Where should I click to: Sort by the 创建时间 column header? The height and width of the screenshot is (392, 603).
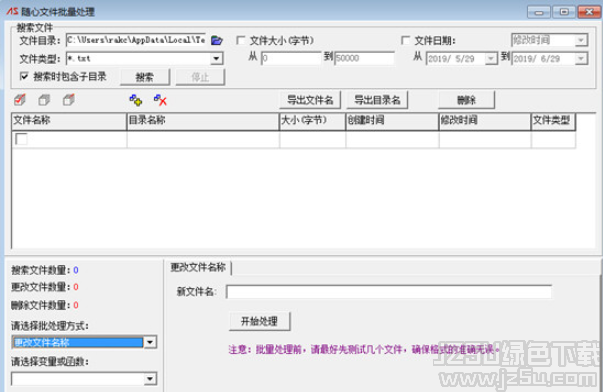tap(392, 121)
